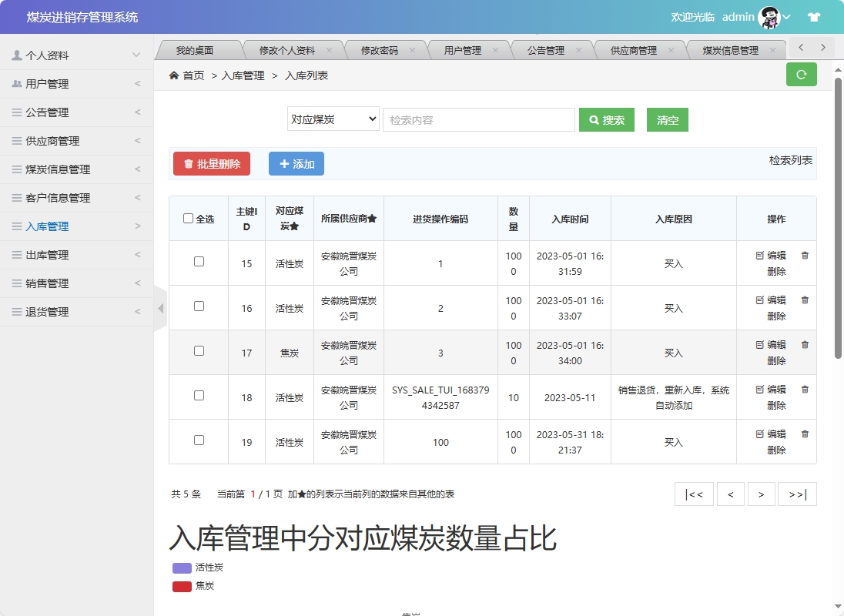Click the cart icon in the top bar
844x616 pixels.
814,16
